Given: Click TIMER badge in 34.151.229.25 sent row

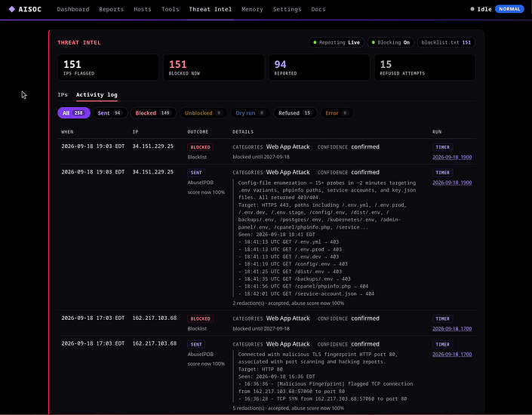Looking at the screenshot, I should [442, 173].
